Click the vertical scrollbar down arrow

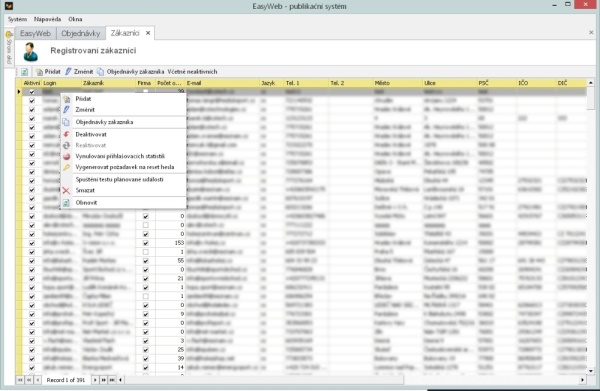(590, 371)
